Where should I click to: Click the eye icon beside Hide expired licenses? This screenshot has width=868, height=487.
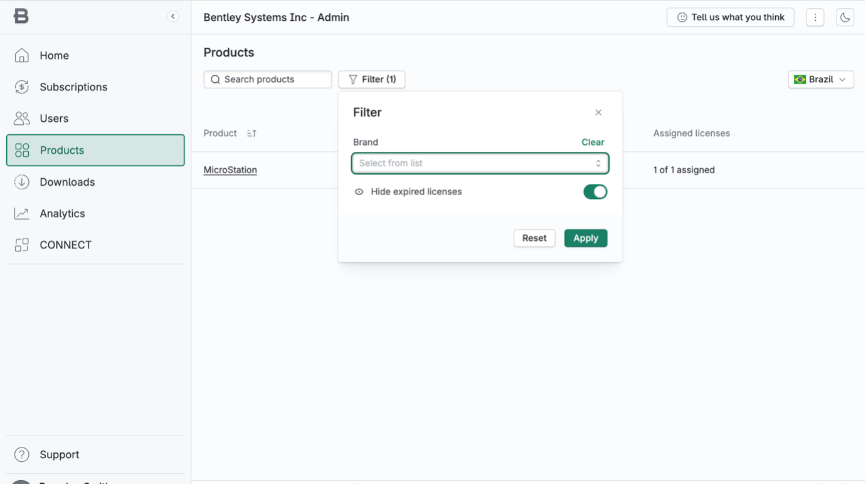[x=360, y=193]
